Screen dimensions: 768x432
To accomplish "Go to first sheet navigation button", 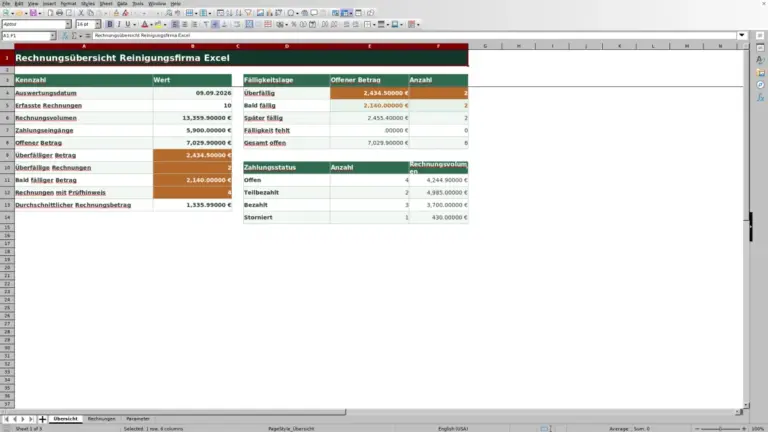I will tap(6, 419).
